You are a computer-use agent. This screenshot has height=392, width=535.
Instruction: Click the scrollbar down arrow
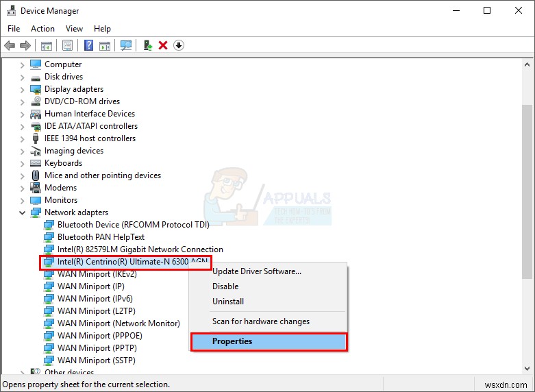[527, 369]
